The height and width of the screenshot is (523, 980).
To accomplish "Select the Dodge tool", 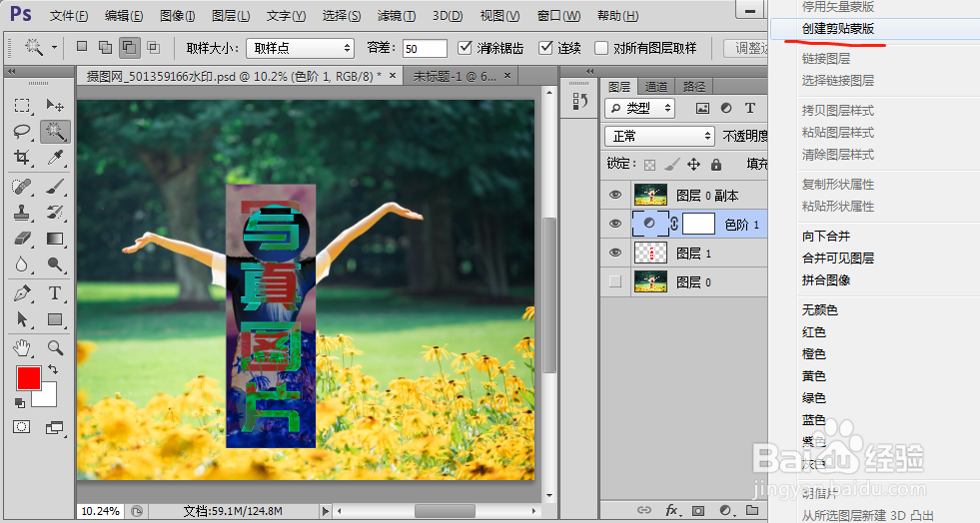I will [55, 265].
